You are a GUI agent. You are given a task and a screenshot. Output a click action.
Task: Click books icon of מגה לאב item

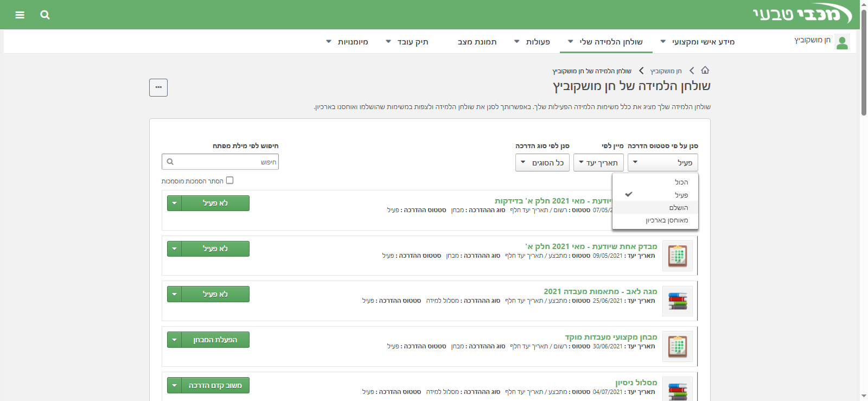pyautogui.click(x=678, y=301)
